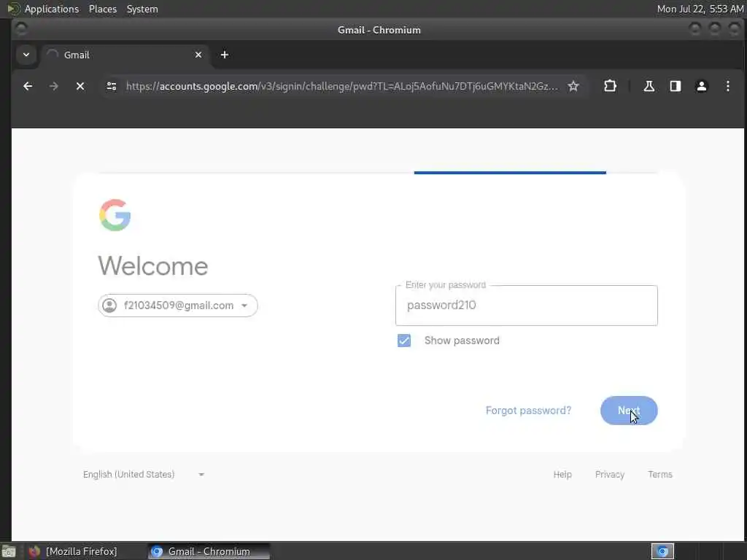Screen dimensions: 747x560
Task: Click the workspace switcher Chromium icon
Action: 662,551
